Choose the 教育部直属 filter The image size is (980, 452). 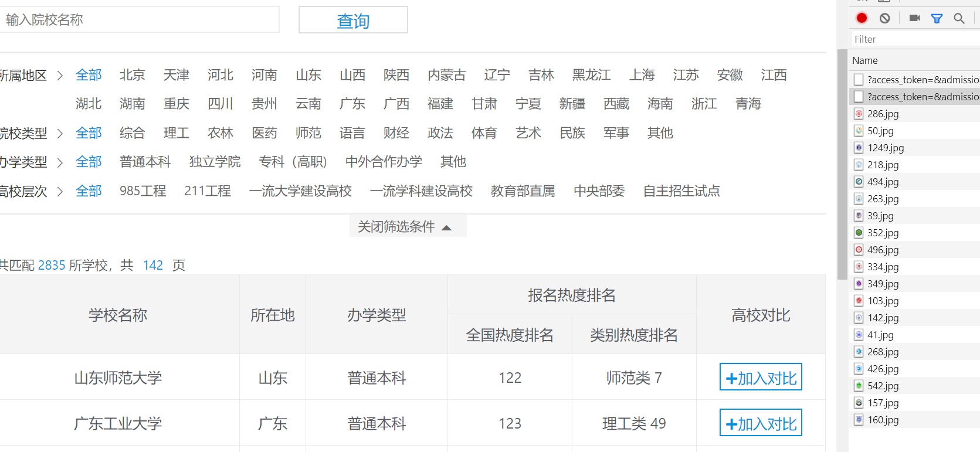coord(523,191)
